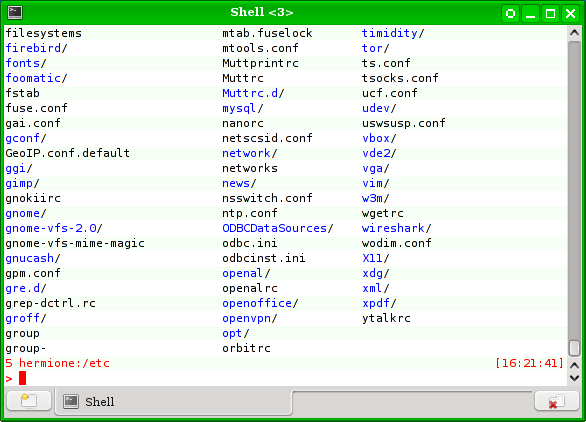Screen dimensions: 586x422
Task: Click the empty tab bar area
Action: pyautogui.click(x=412, y=402)
